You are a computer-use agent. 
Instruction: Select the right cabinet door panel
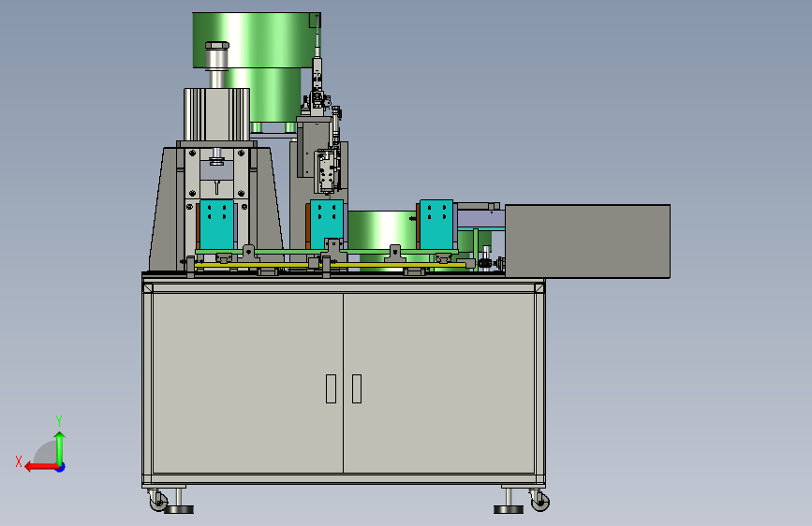pos(439,383)
